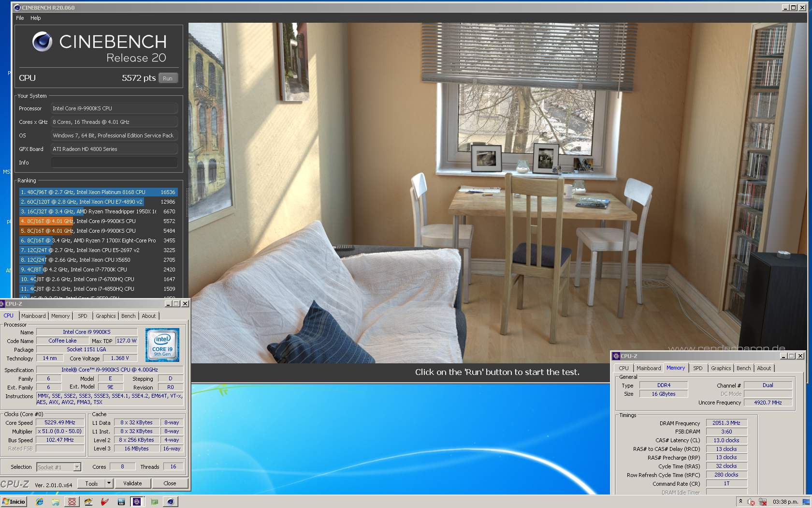Select ranking row Ryzen Threadripper 1950X
Screen dimensions: 812x508
(98, 211)
